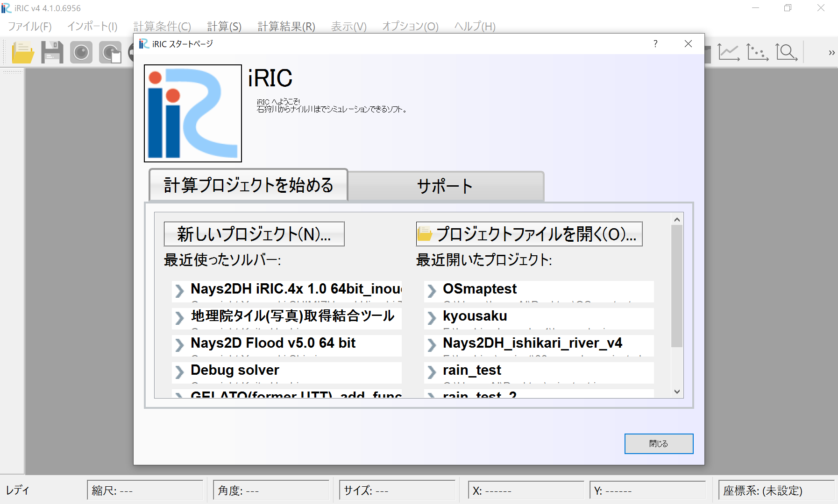838x504 pixels.
Task: Open the インポート(I) menu
Action: click(x=92, y=26)
